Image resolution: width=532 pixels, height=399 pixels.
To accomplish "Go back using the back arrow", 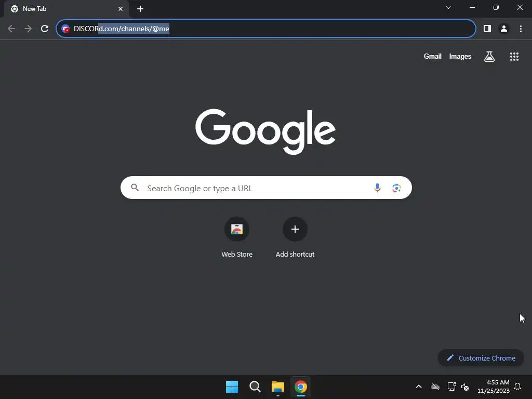I will (x=11, y=29).
